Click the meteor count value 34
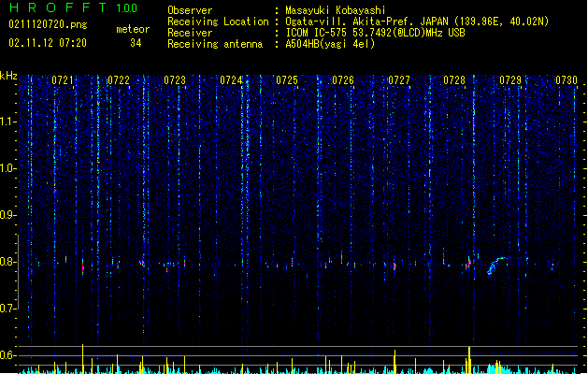The image size is (588, 374). point(136,43)
